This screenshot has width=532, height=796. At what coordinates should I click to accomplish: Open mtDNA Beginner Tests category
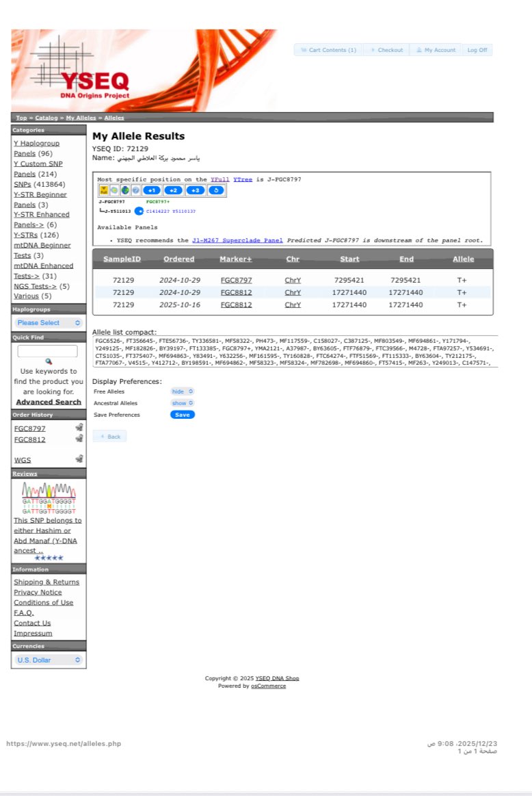pyautogui.click(x=42, y=251)
